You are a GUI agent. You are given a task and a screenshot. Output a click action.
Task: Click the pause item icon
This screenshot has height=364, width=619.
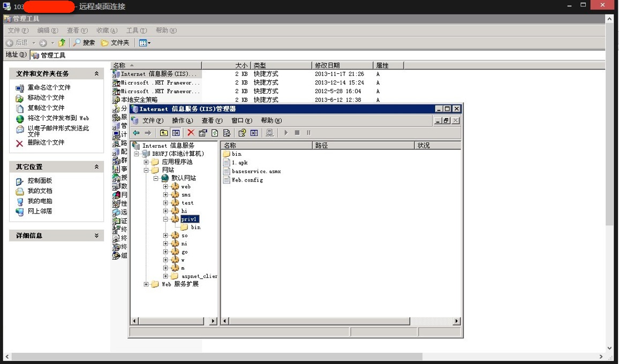(x=309, y=133)
